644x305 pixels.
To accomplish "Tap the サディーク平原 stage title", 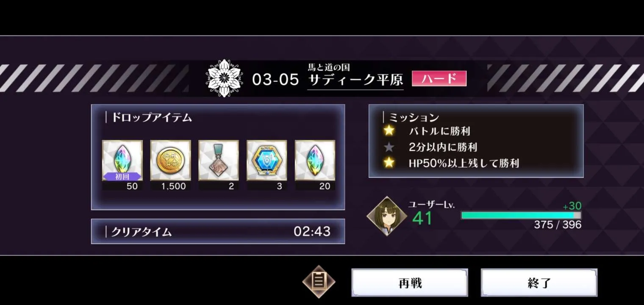I will (x=355, y=80).
